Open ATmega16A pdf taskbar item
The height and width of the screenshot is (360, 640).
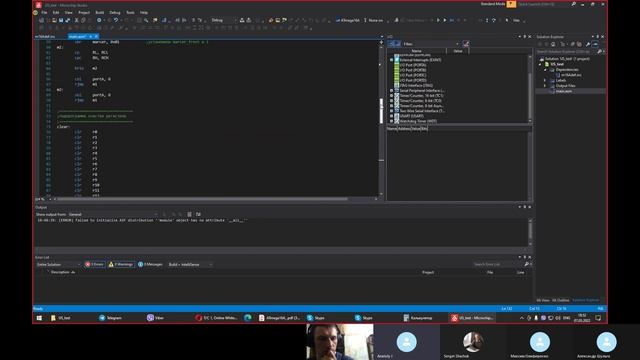coord(280,318)
